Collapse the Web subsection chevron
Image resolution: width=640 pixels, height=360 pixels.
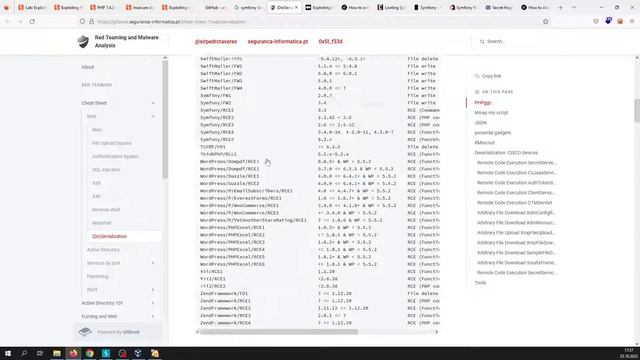click(153, 116)
